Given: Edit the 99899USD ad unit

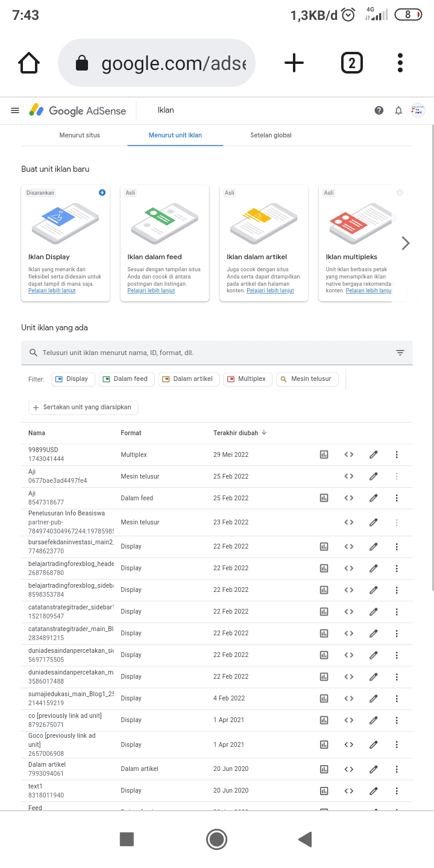Looking at the screenshot, I should (x=374, y=454).
